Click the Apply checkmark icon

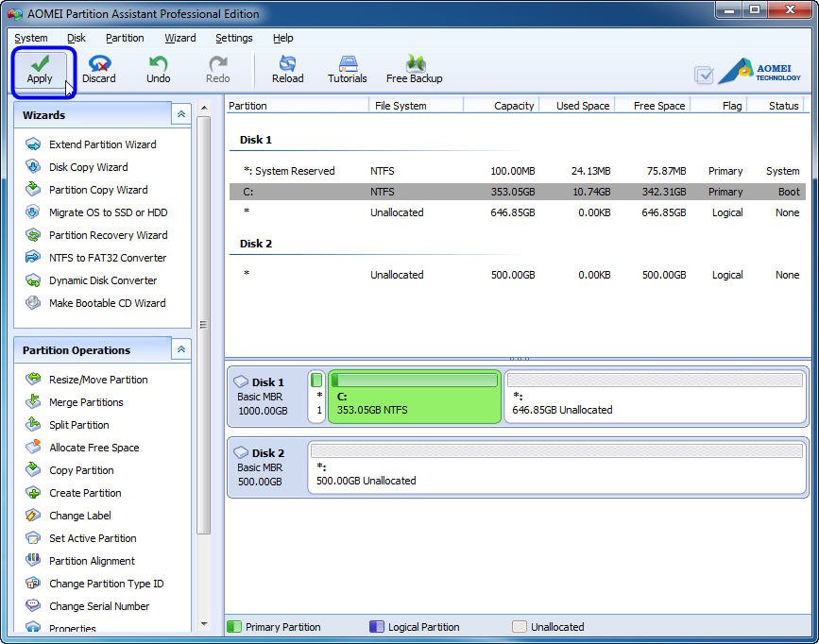tap(40, 64)
